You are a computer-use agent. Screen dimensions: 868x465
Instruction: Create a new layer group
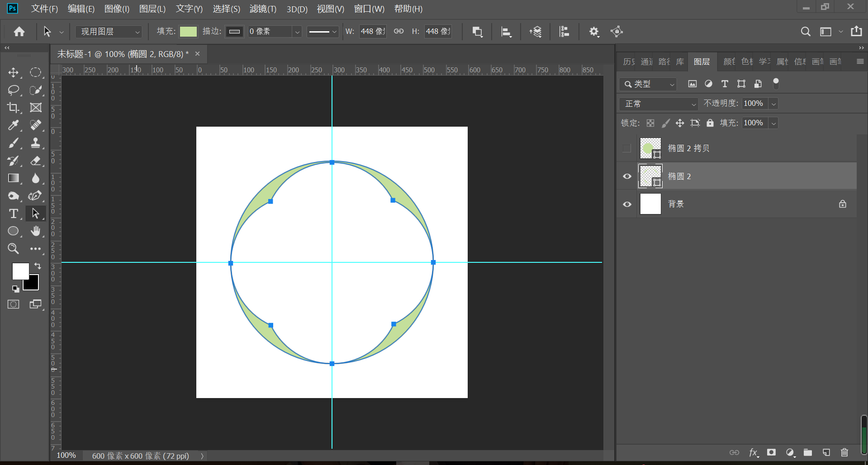point(808,452)
